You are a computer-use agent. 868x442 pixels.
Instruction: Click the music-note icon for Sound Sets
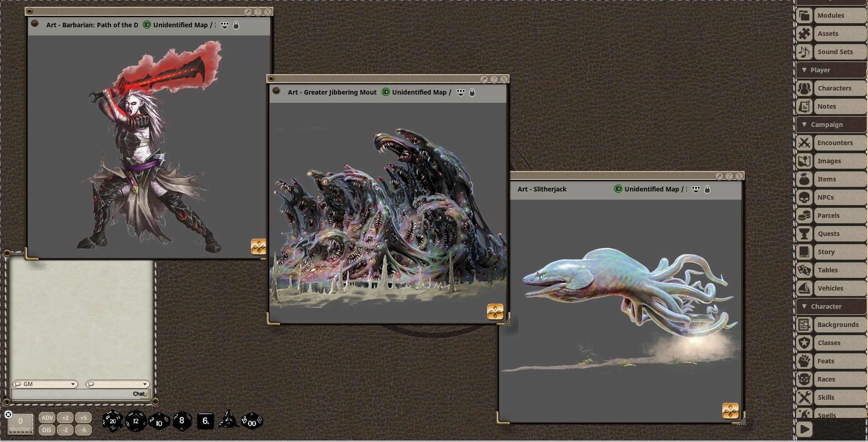(x=805, y=51)
